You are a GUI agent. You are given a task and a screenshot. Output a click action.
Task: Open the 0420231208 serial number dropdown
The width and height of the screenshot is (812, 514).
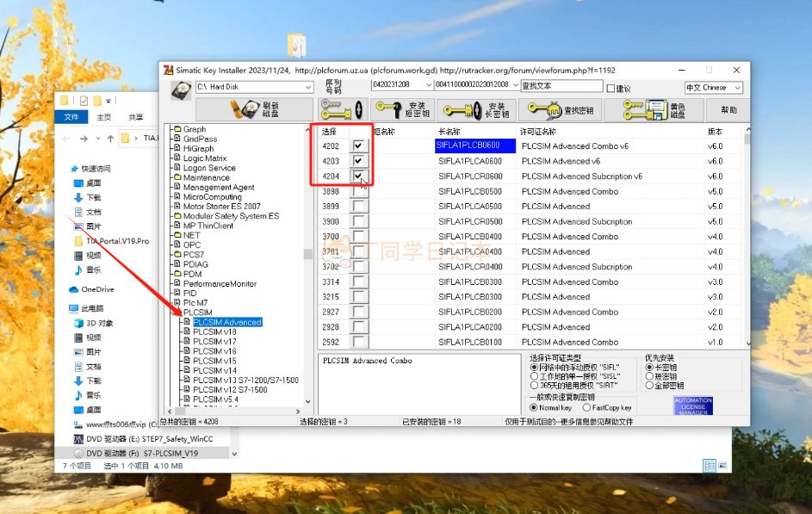[428, 85]
